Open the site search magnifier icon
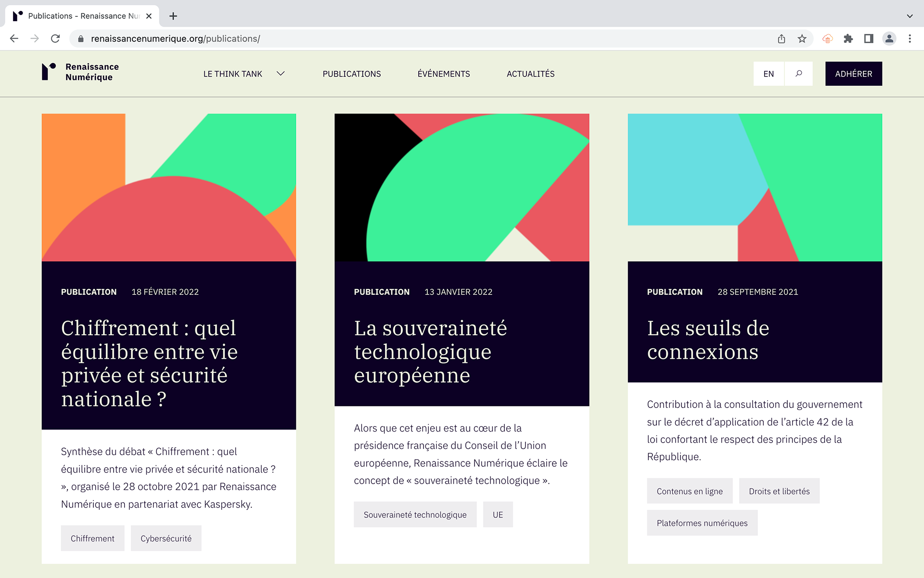This screenshot has height=578, width=924. pyautogui.click(x=798, y=74)
